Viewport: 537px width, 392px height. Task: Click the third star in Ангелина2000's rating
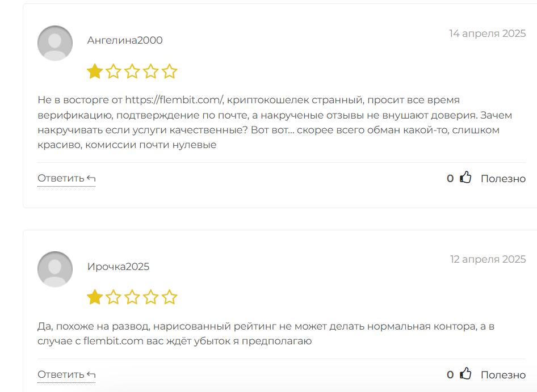click(x=132, y=71)
